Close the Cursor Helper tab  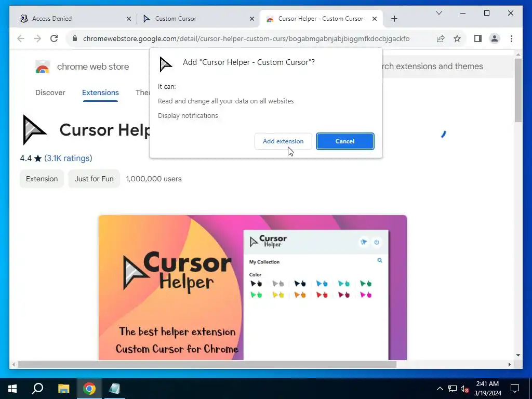pyautogui.click(x=375, y=19)
